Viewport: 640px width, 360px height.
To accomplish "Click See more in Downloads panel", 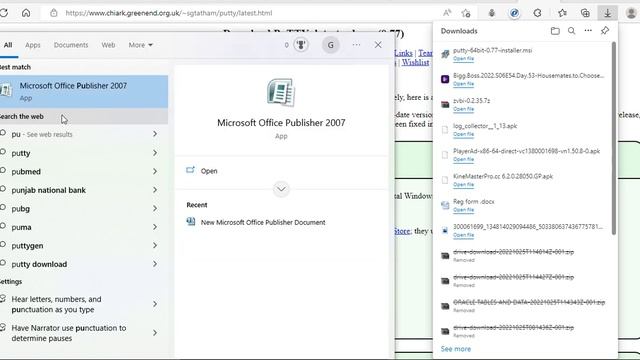I will (456, 349).
